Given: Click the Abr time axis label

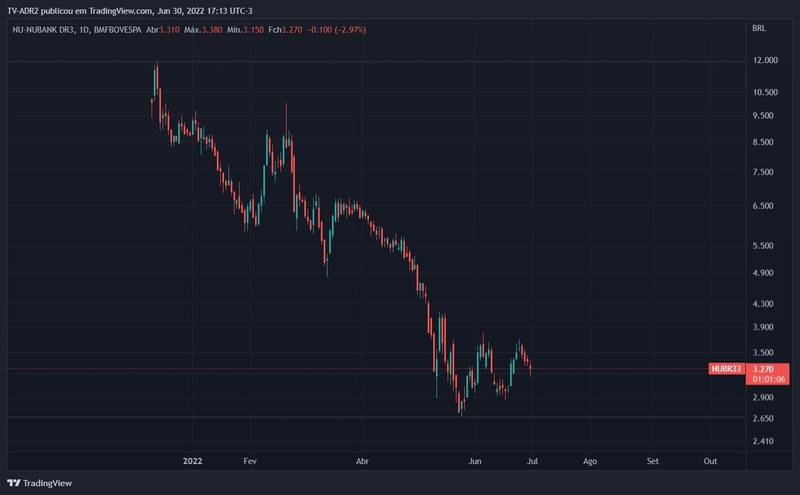Looking at the screenshot, I should (362, 461).
